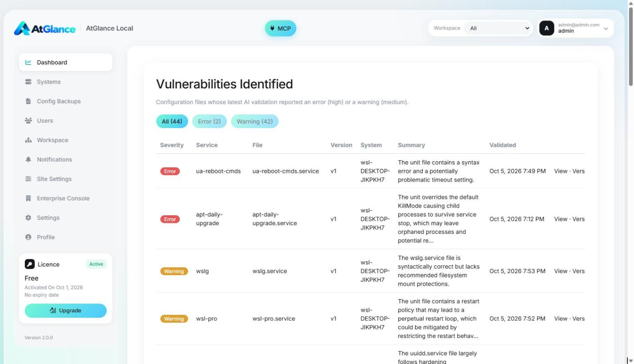Click the admin@admin.com email text
This screenshot has height=364, width=634.
(x=579, y=25)
